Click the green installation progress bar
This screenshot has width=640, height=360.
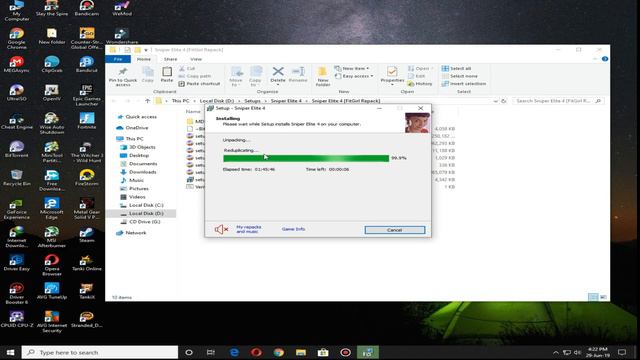[306, 158]
